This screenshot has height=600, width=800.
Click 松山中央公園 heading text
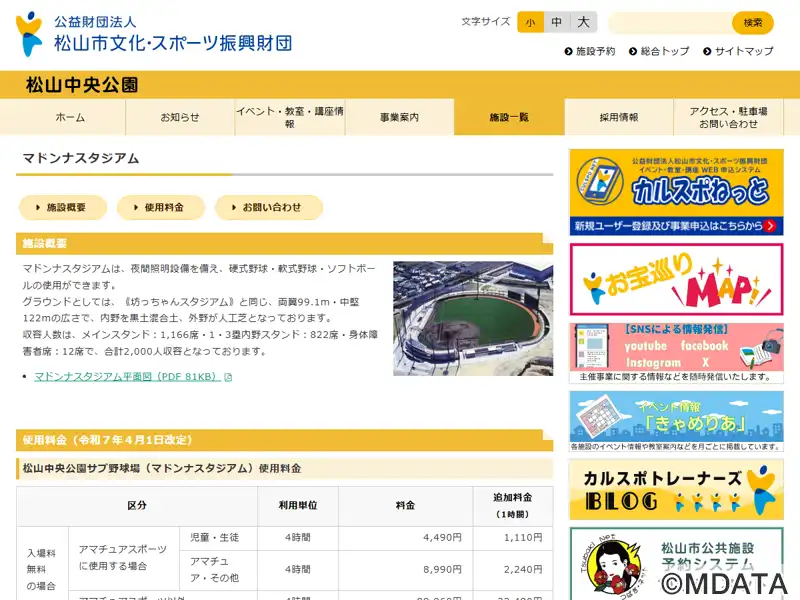(82, 85)
